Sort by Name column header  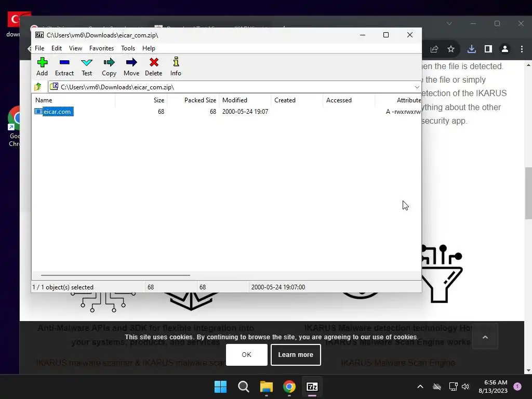pyautogui.click(x=74, y=100)
